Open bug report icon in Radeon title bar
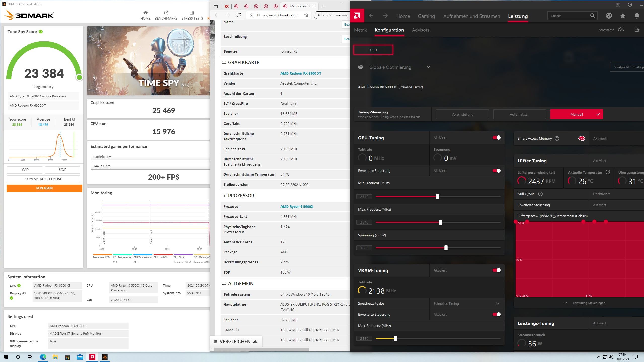This screenshot has height=362, width=644. point(618,5)
